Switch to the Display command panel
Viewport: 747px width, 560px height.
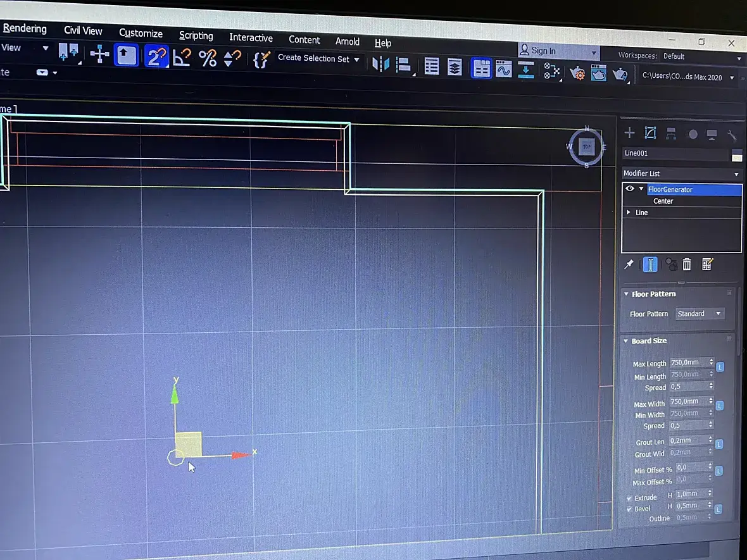(712, 135)
